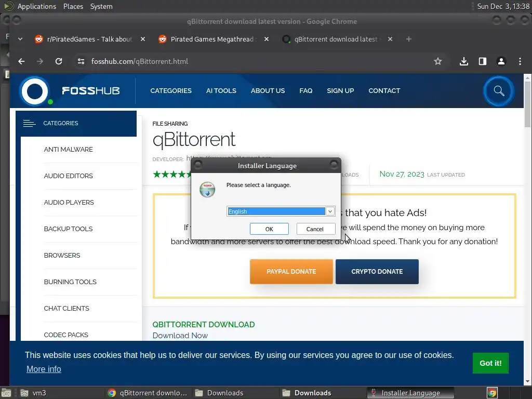Open the Places menu
Viewport: 532px width, 399px height.
point(73,6)
